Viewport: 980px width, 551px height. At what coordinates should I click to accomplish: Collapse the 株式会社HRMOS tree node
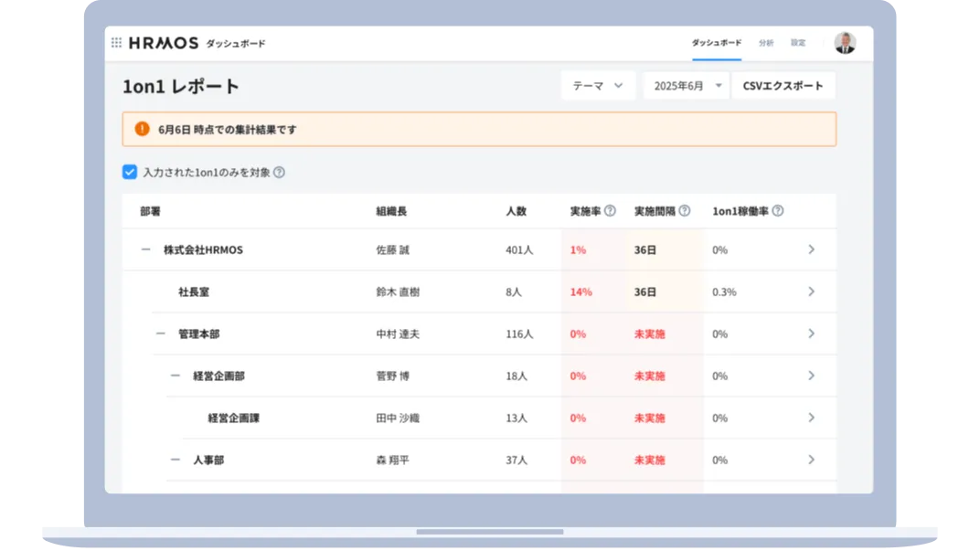pos(145,249)
